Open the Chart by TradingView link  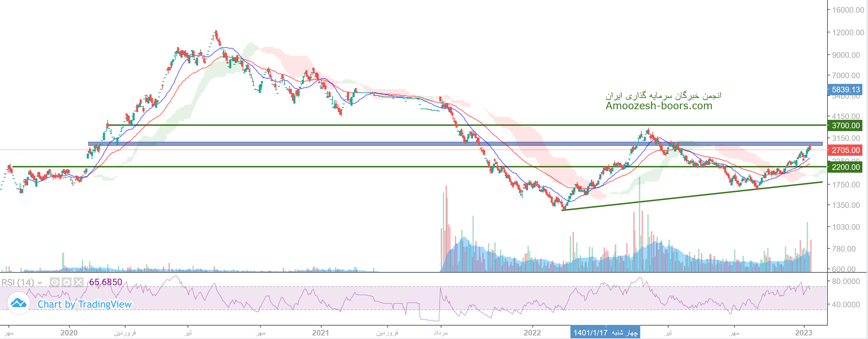click(x=85, y=304)
